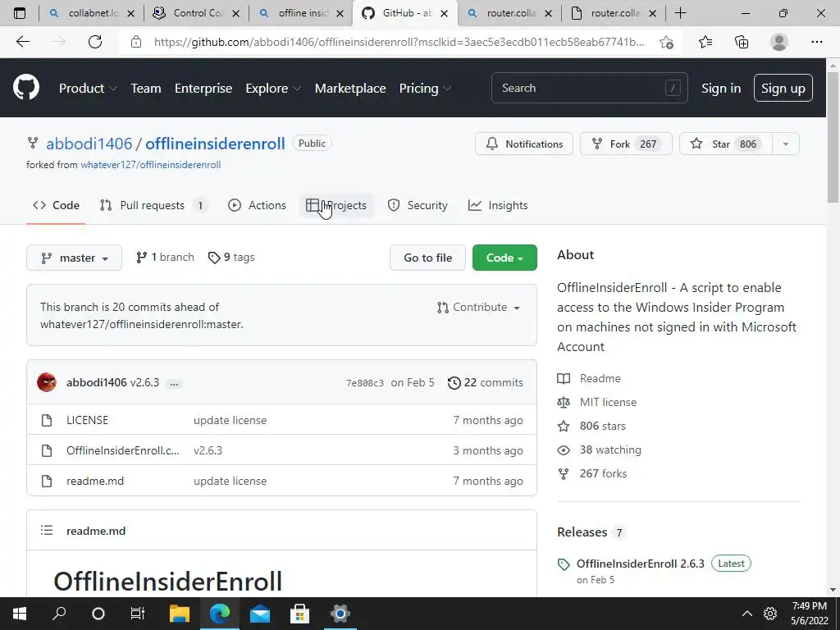Click inside the GitHub Search field

point(589,88)
